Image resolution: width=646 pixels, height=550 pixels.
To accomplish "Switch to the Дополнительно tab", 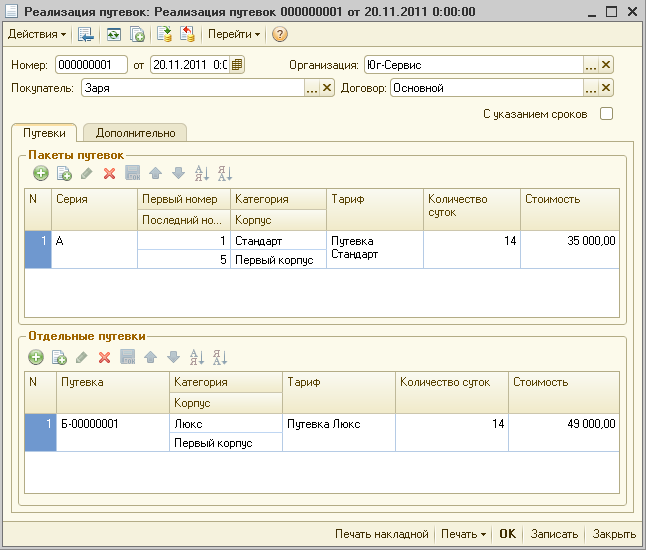I will pyautogui.click(x=135, y=133).
